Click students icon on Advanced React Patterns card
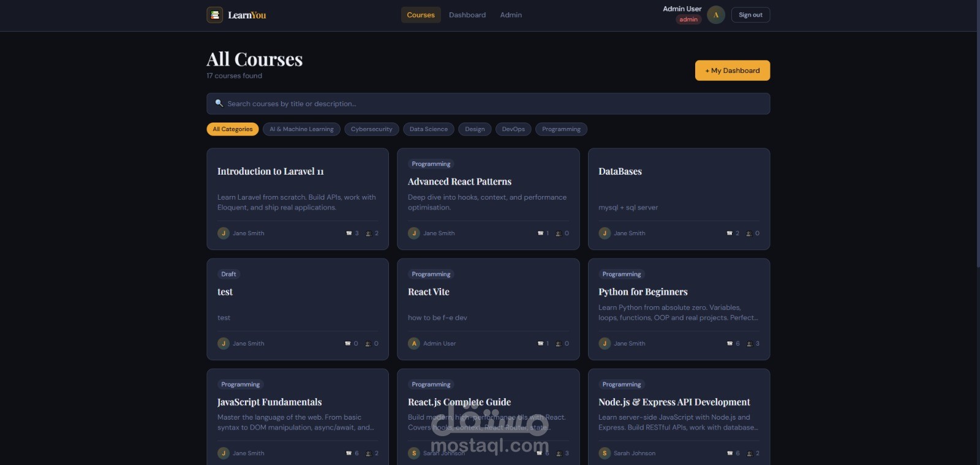 pyautogui.click(x=559, y=233)
